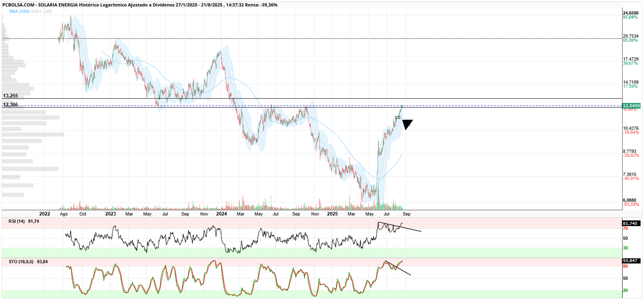Click the current price tag 12,5450
Screen dimensions: 644x300
pyautogui.click(x=631, y=106)
